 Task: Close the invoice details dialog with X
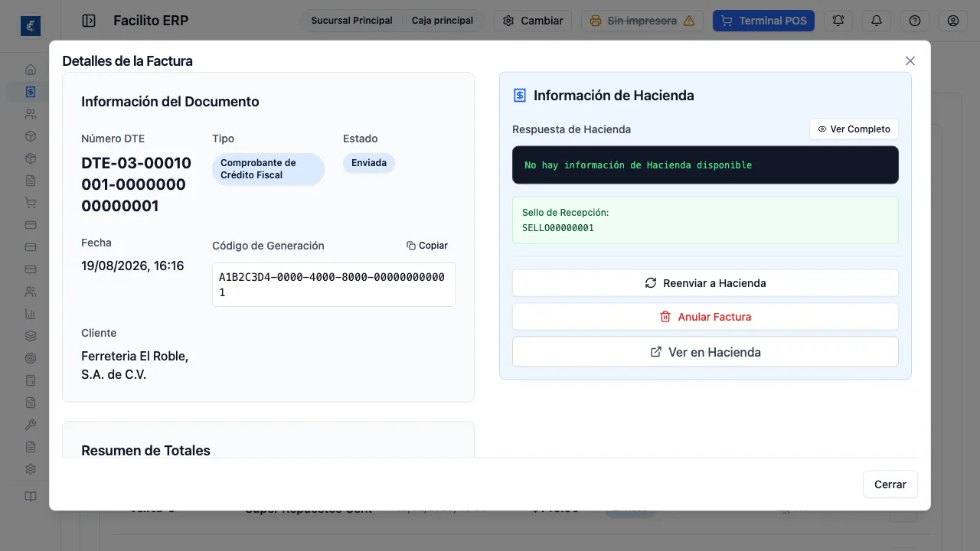(910, 60)
